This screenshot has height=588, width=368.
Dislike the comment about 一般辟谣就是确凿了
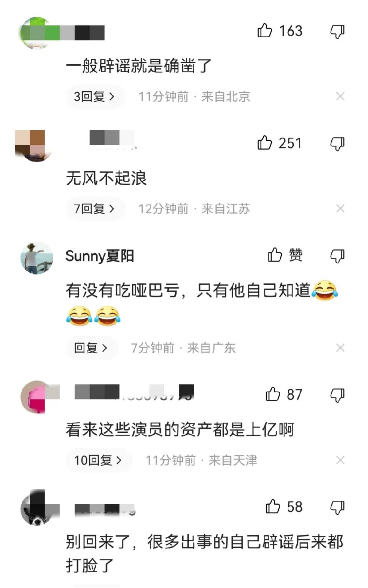[337, 31]
